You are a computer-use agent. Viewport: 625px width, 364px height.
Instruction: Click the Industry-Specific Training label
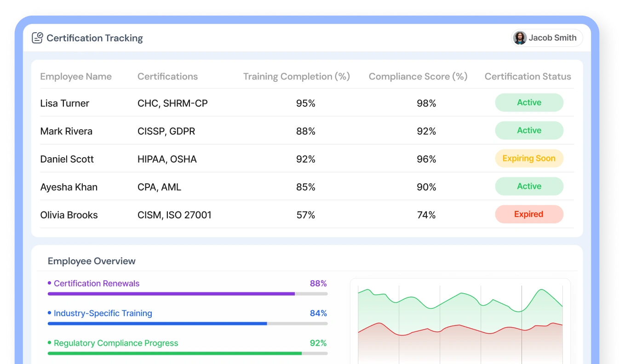[103, 313]
